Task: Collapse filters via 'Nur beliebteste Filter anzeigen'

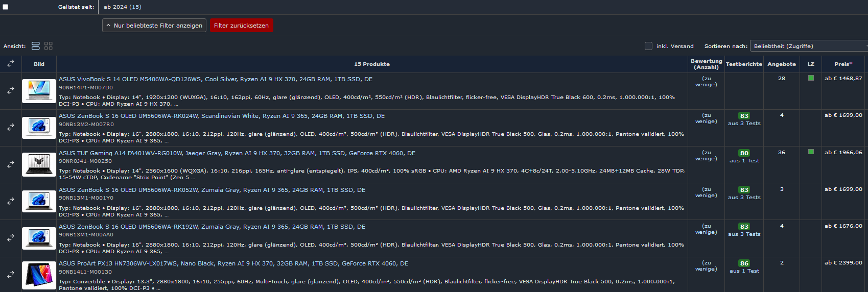Action: (154, 26)
